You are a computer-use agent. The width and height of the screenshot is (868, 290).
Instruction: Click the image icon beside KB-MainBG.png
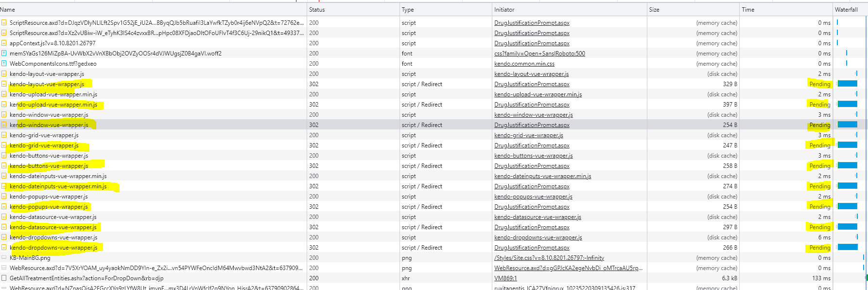point(4,258)
